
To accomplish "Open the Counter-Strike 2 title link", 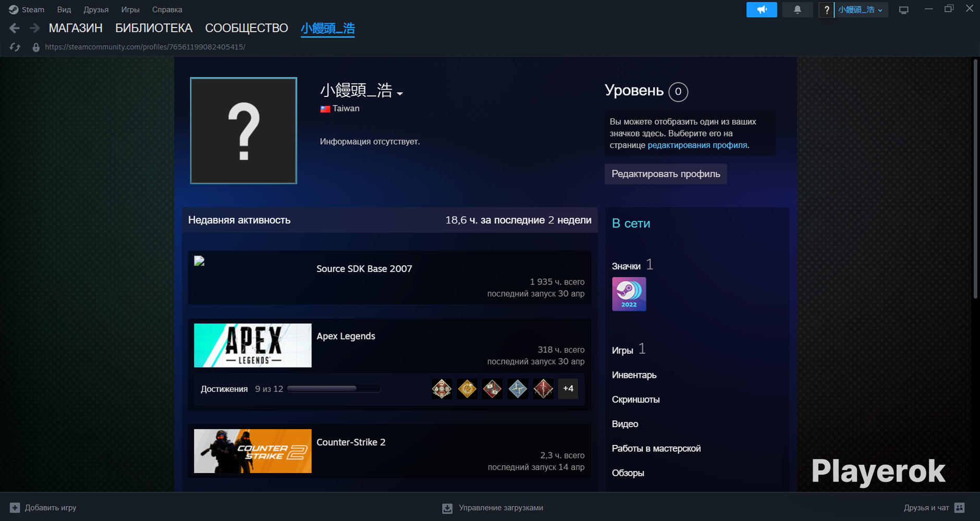I will [x=351, y=442].
